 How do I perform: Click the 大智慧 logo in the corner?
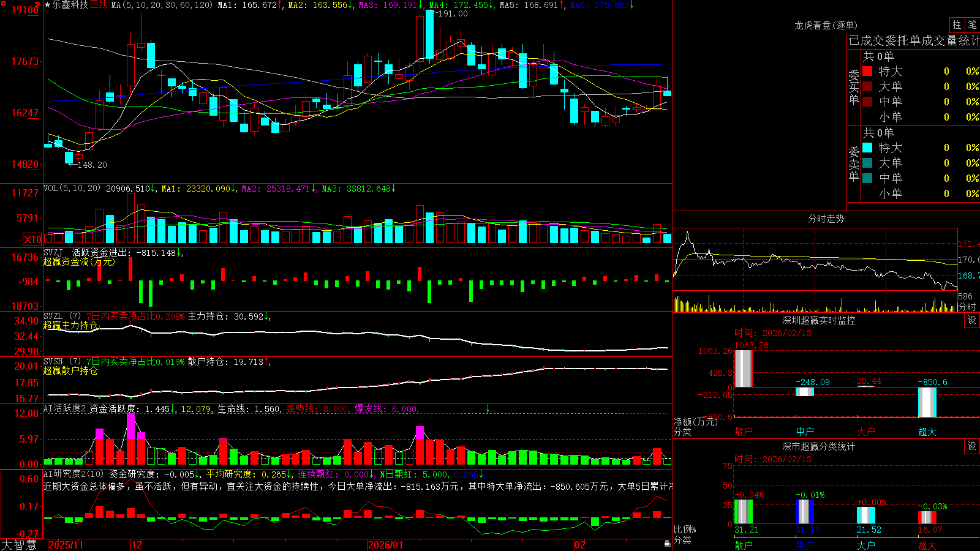click(x=19, y=545)
